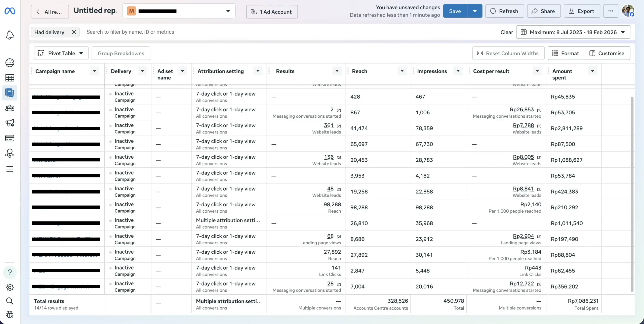Open Amount spent column menu arrow
Viewport: 644px width, 324px height.
click(x=592, y=71)
